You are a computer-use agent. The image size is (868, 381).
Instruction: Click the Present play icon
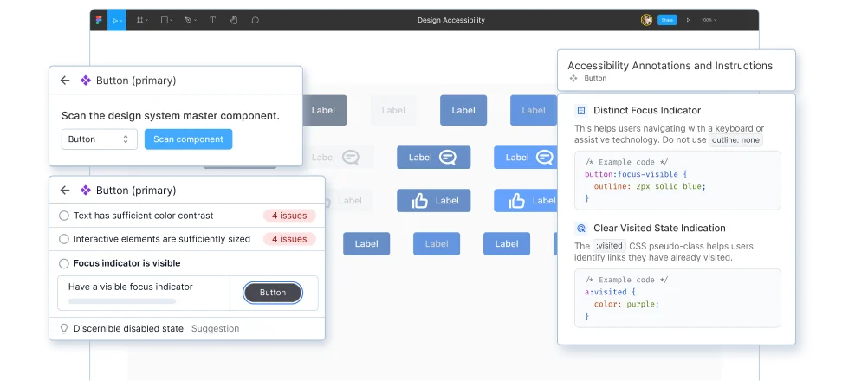coord(689,20)
